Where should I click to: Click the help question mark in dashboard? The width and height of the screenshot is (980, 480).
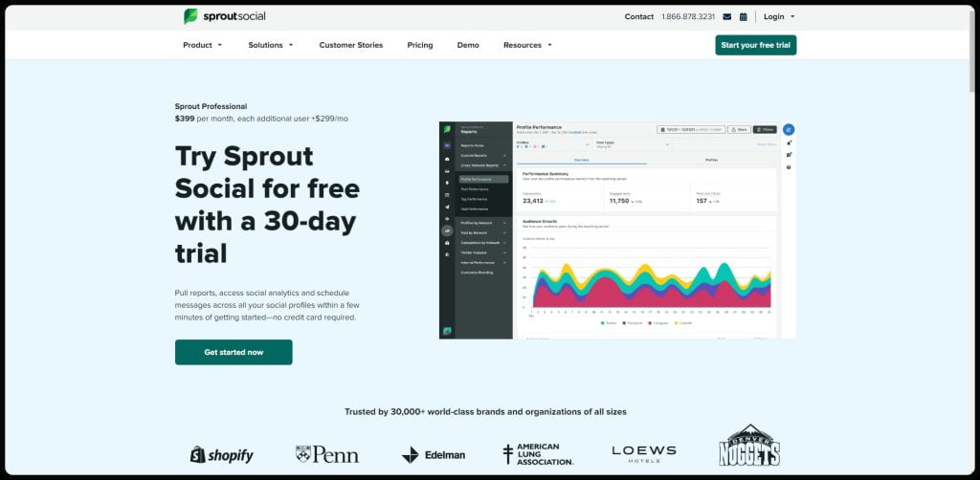pos(789,167)
